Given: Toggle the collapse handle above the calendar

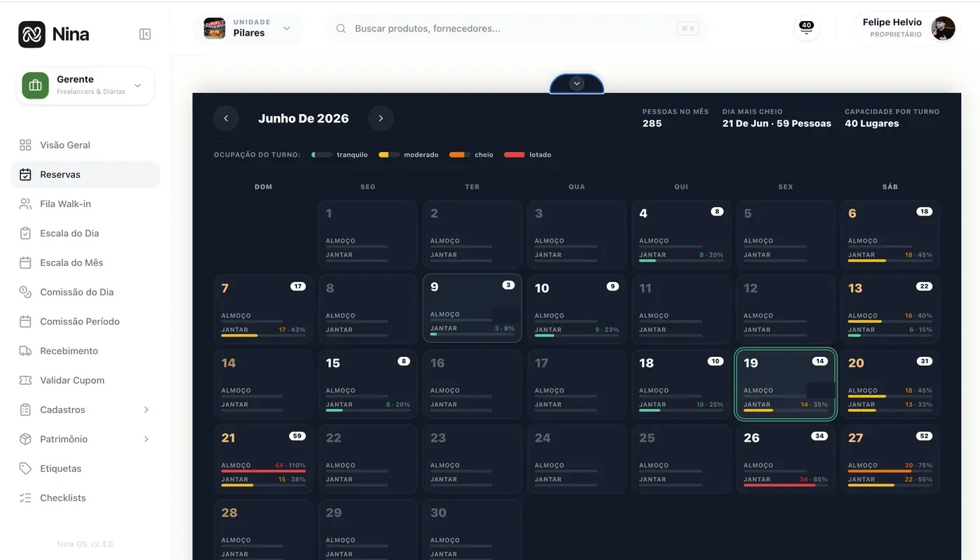Looking at the screenshot, I should 577,83.
